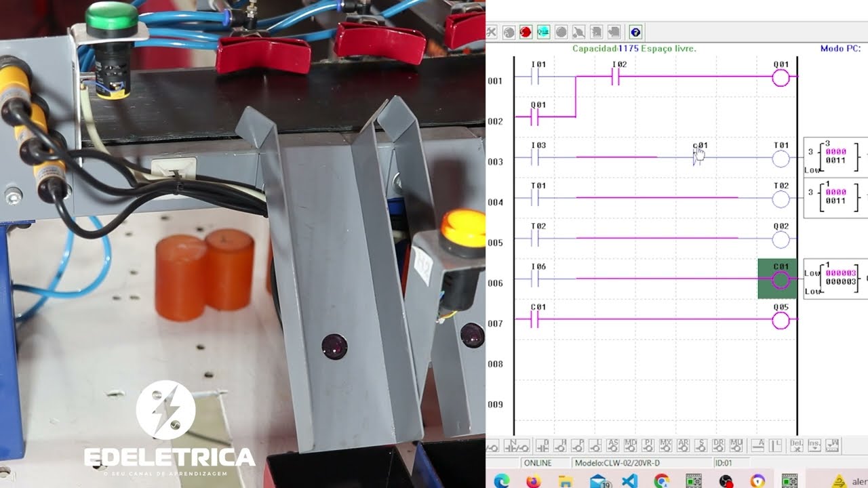This screenshot has height=488, width=868.
Task: Select the AR function block tool
Action: [x=684, y=446]
